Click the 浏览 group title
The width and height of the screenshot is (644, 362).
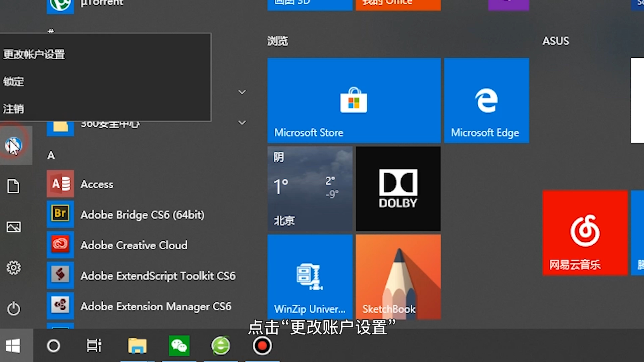pos(278,41)
